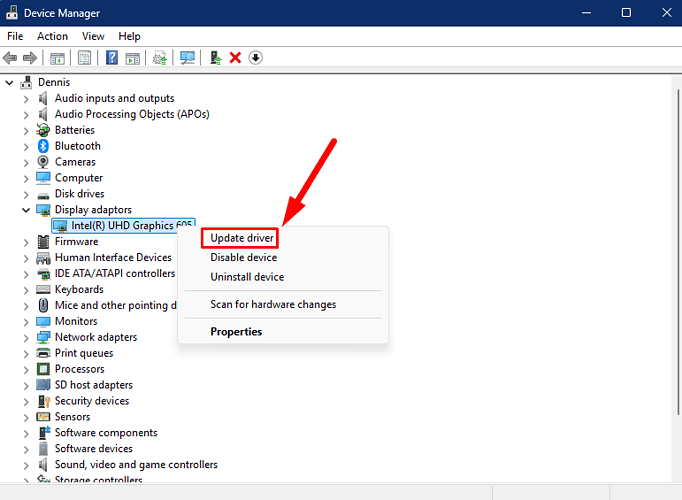Open the View menu
The image size is (682, 500).
(x=93, y=36)
